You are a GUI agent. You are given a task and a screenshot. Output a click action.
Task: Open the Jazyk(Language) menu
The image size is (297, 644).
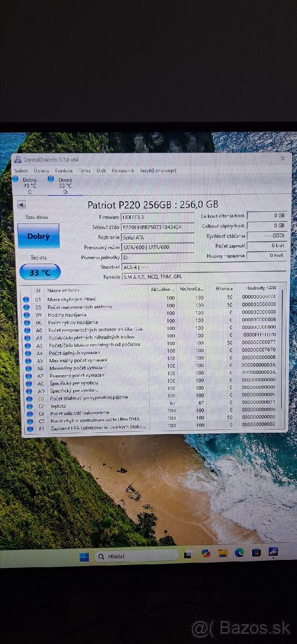pyautogui.click(x=158, y=170)
